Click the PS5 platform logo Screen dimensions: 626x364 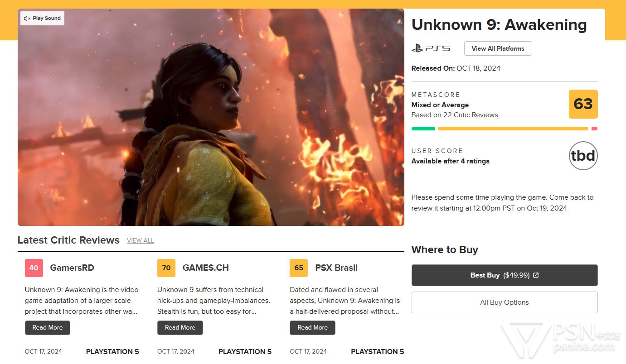pos(431,48)
